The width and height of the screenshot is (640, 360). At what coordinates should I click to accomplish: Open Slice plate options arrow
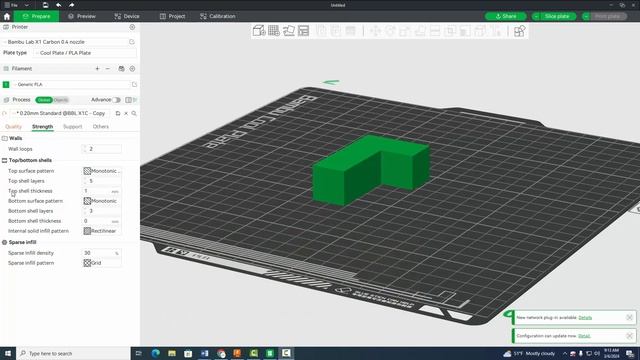536,16
